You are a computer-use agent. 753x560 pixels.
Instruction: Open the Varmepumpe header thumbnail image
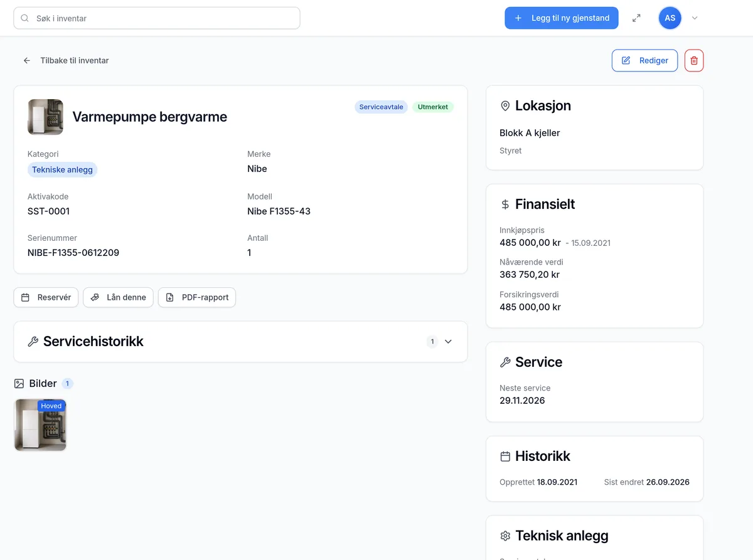[x=45, y=117]
